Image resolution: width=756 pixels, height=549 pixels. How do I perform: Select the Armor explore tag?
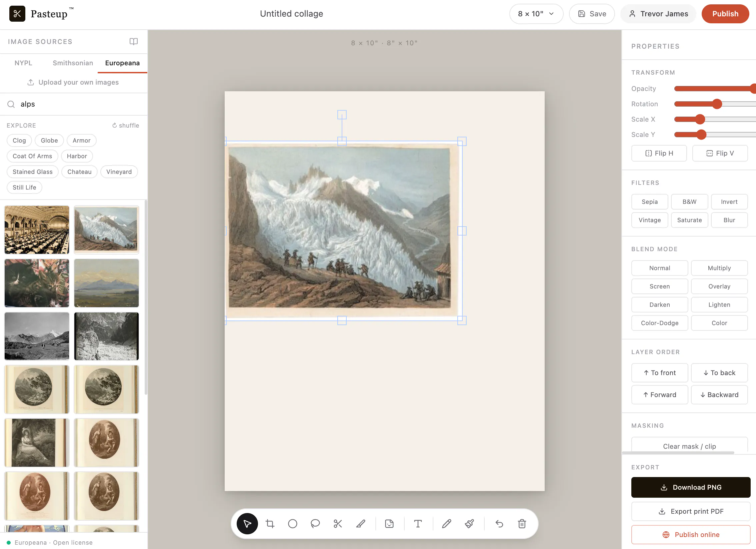82,141
